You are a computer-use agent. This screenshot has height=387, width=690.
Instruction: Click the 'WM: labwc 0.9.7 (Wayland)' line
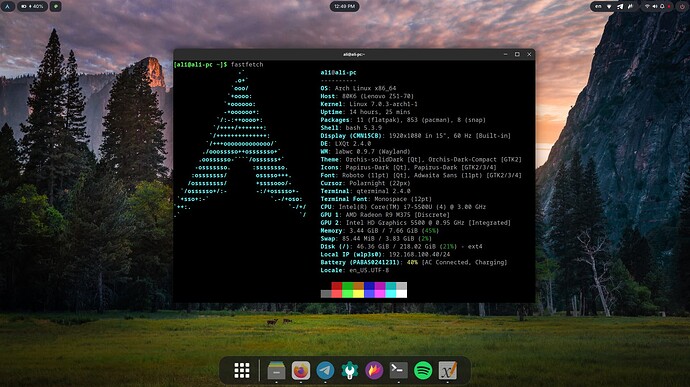click(365, 151)
